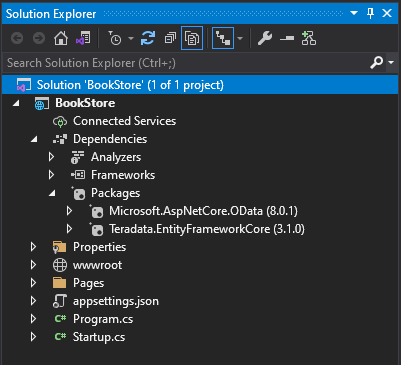Select the Dependencies label
This screenshot has width=401, height=365.
click(110, 139)
